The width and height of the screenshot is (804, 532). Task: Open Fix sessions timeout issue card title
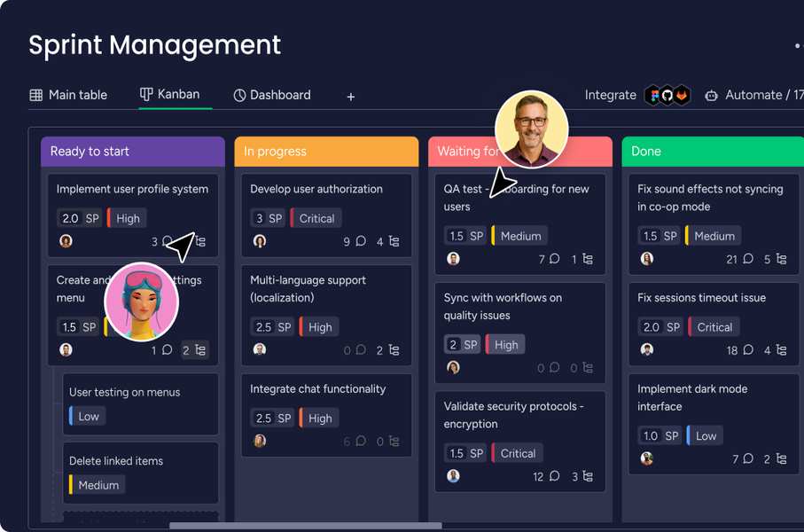tap(701, 298)
